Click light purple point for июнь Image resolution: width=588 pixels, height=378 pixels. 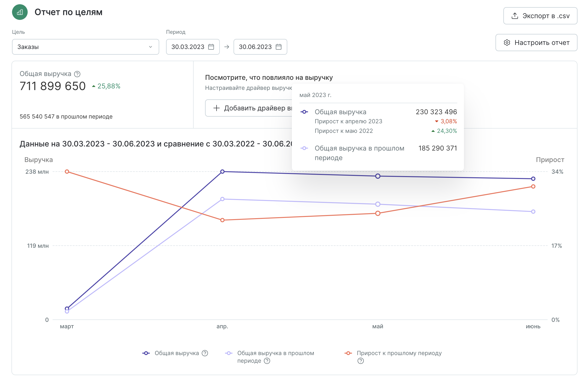click(533, 212)
